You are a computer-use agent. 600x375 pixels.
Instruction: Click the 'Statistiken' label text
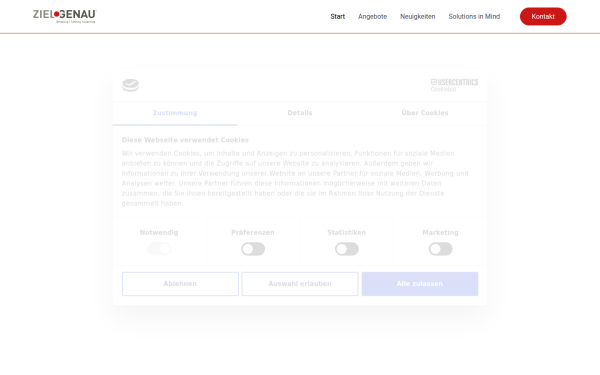coord(347,233)
